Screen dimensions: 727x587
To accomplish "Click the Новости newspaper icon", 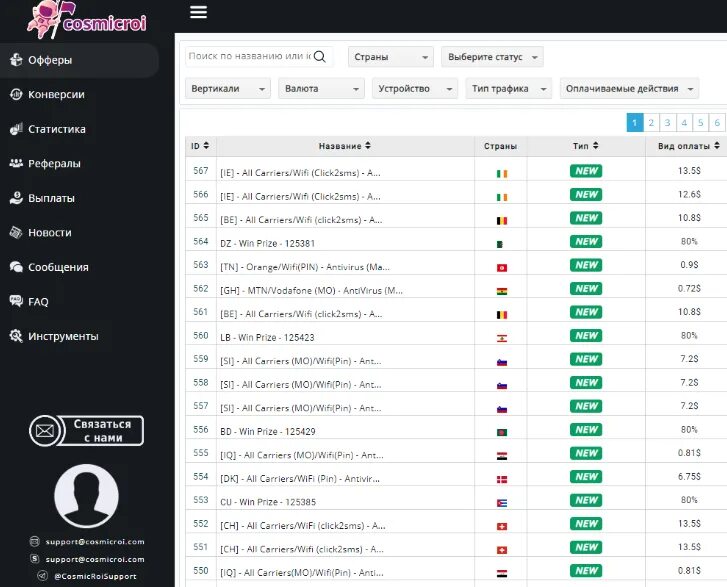I will [16, 232].
